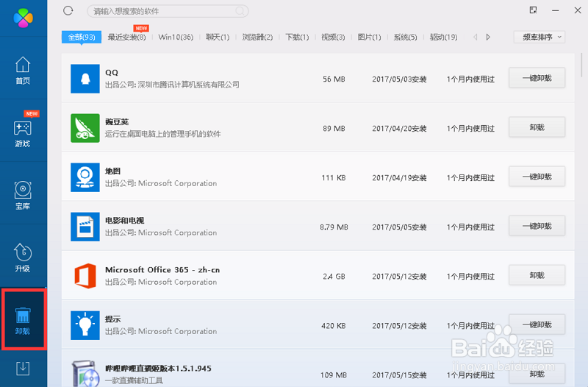Click the 地图 maps app icon

(85, 177)
